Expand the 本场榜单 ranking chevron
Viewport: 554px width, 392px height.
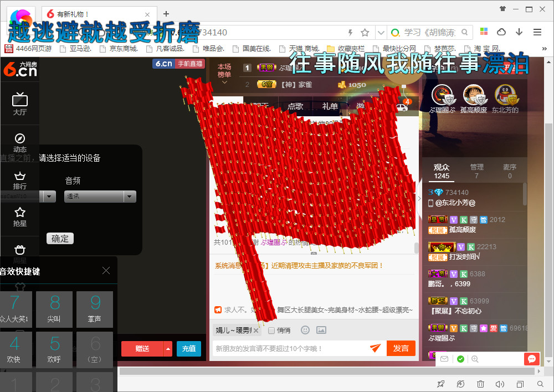coord(224,82)
